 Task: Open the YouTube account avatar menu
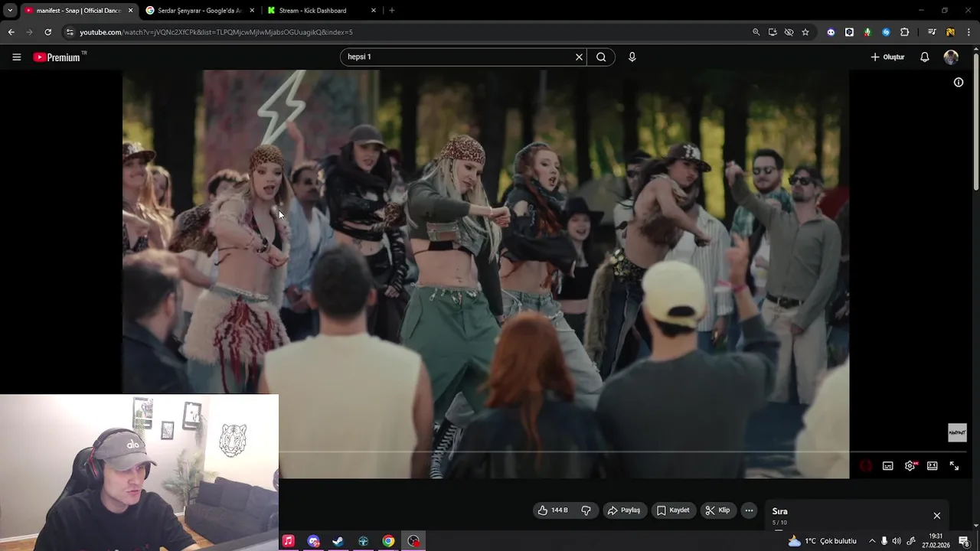(x=951, y=57)
